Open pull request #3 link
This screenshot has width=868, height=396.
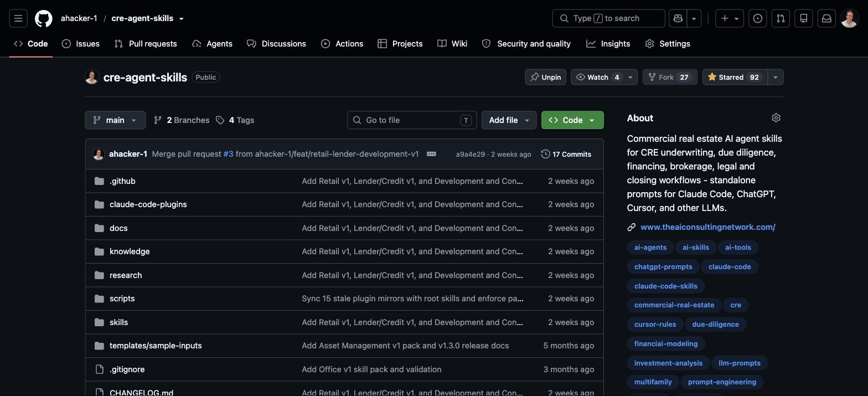point(228,154)
